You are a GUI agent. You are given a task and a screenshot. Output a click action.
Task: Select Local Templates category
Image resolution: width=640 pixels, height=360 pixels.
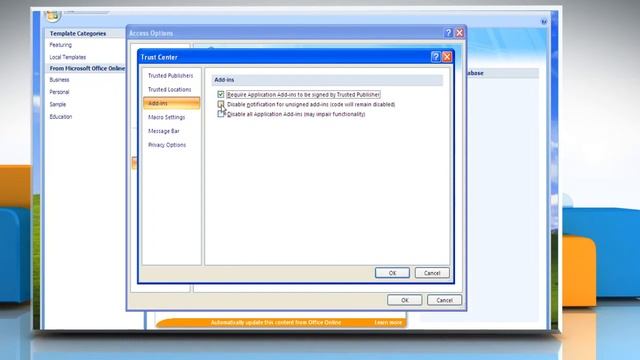tap(68, 57)
